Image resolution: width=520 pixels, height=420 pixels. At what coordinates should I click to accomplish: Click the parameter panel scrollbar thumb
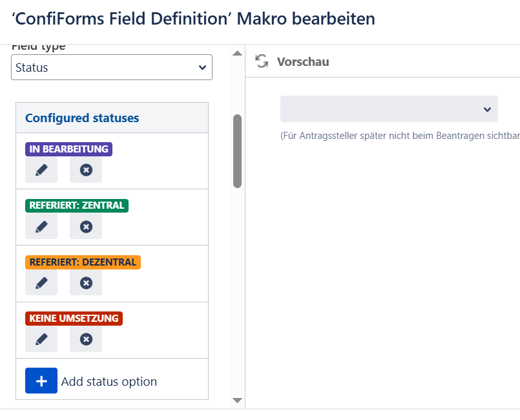[x=237, y=151]
